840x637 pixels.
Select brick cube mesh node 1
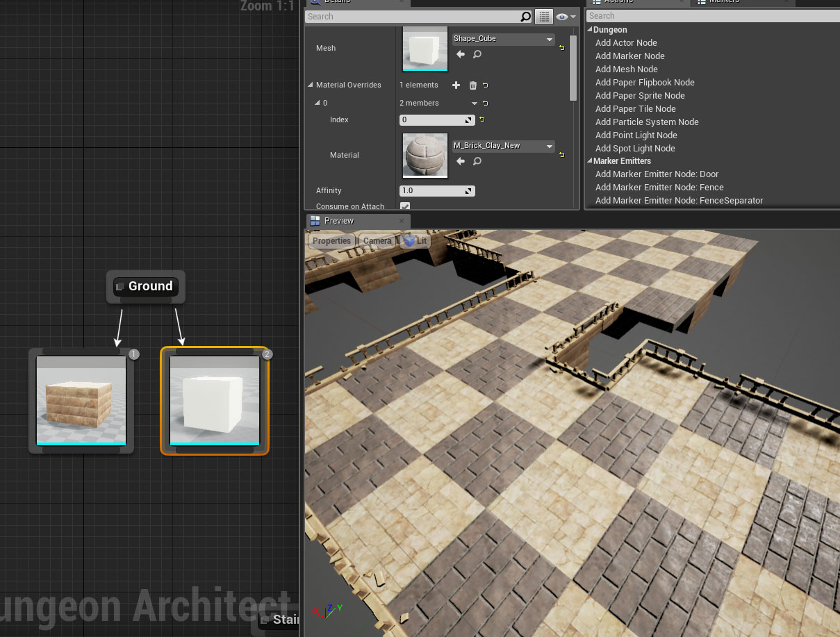coord(81,401)
